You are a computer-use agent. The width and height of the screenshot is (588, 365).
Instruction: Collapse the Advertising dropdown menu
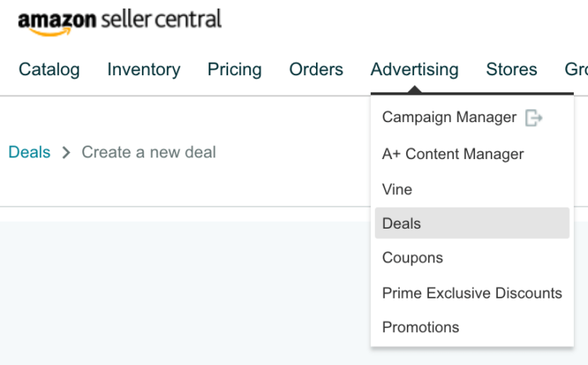click(x=414, y=70)
